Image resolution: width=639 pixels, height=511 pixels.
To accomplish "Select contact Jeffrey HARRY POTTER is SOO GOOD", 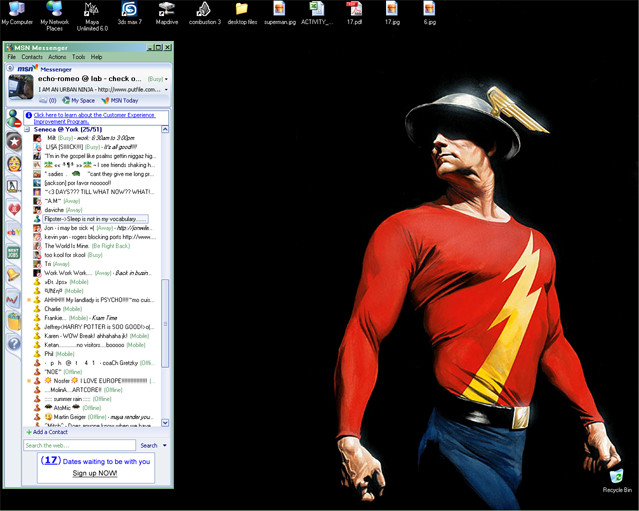I will [94, 327].
